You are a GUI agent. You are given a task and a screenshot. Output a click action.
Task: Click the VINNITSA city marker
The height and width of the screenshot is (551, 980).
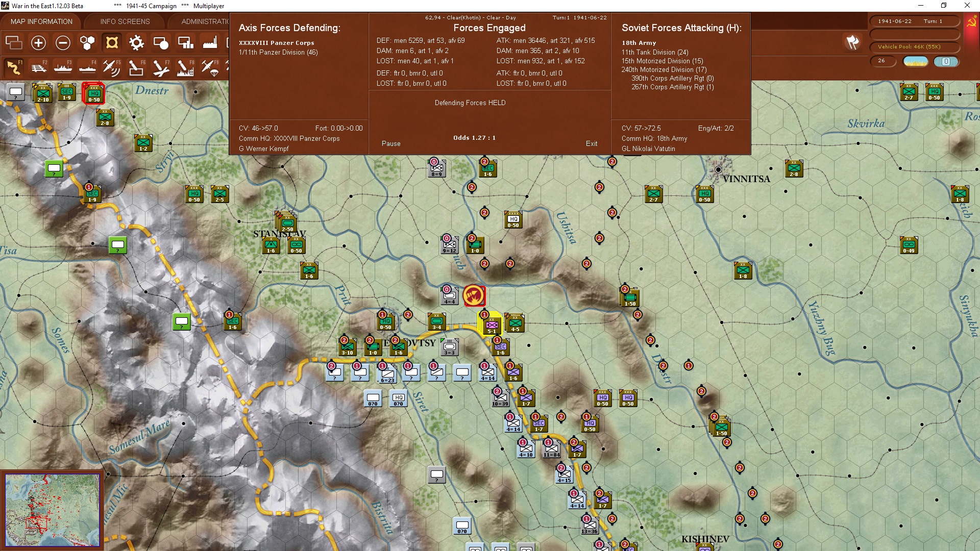718,169
